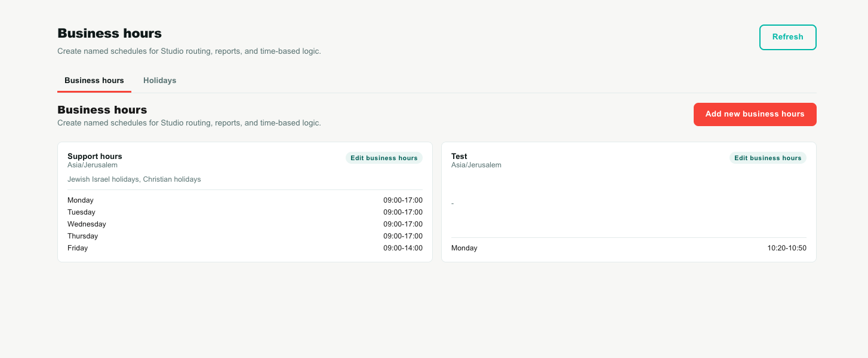Select the Business hours tab
Viewport: 868px width, 358px height.
tap(94, 81)
